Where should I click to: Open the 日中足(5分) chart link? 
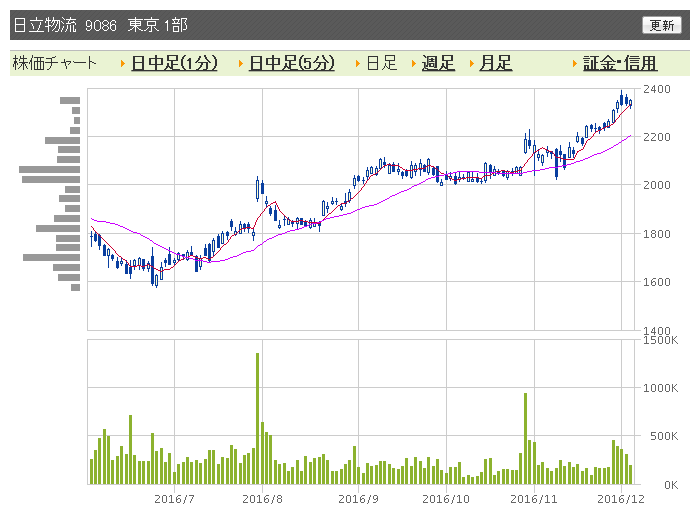click(x=292, y=63)
